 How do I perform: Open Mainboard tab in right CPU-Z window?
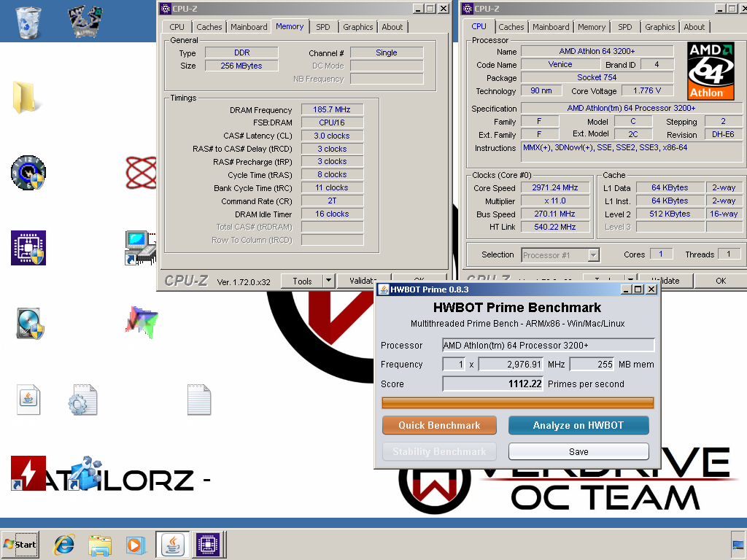click(551, 27)
